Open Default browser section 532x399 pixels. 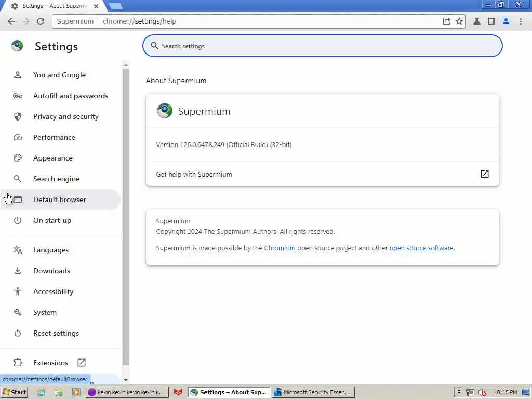[x=60, y=199]
